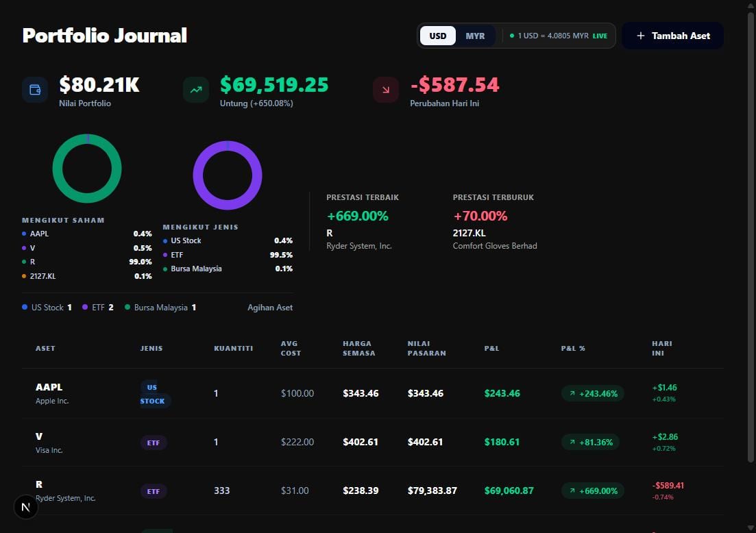Click the $222.00 average cost cell
This screenshot has width=756, height=533.
click(297, 442)
